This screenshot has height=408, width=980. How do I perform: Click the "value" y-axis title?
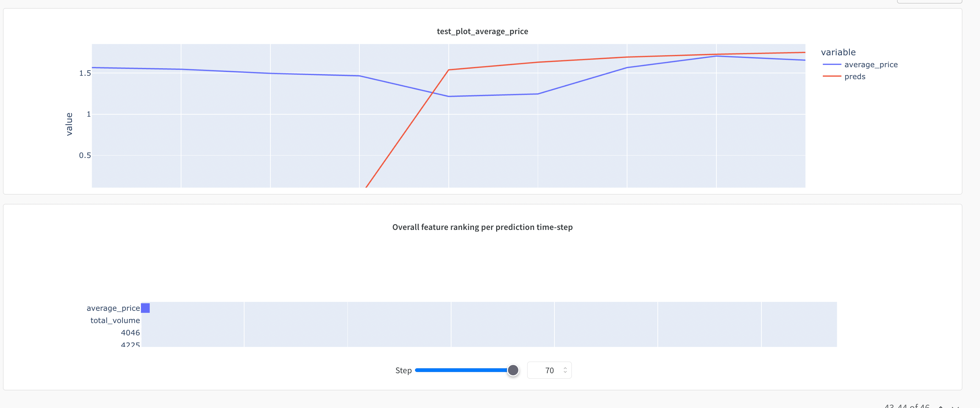(x=69, y=124)
